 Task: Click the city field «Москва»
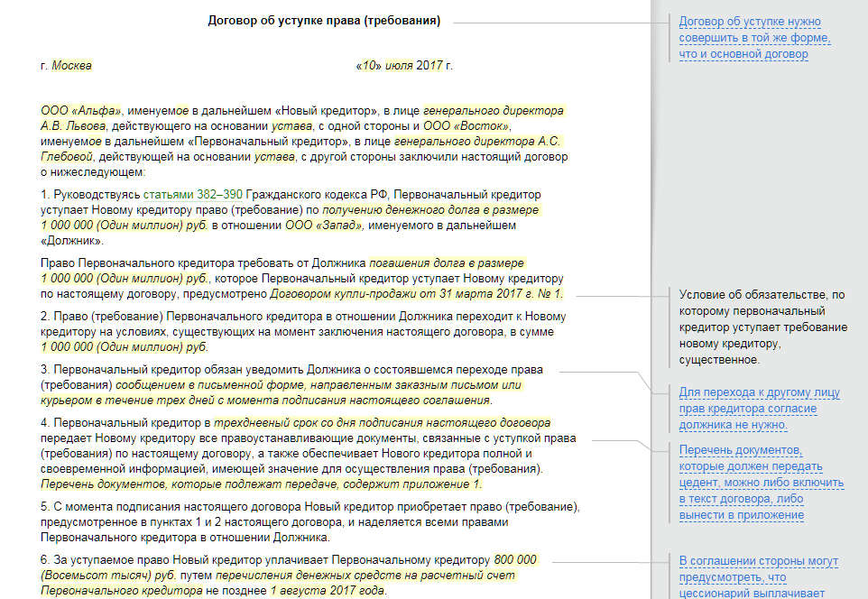pyautogui.click(x=71, y=65)
